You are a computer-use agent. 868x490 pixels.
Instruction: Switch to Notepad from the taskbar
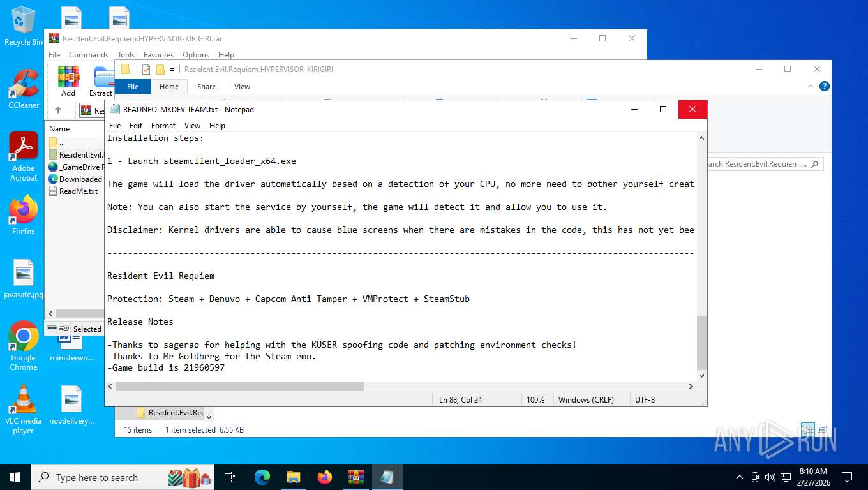pos(387,477)
